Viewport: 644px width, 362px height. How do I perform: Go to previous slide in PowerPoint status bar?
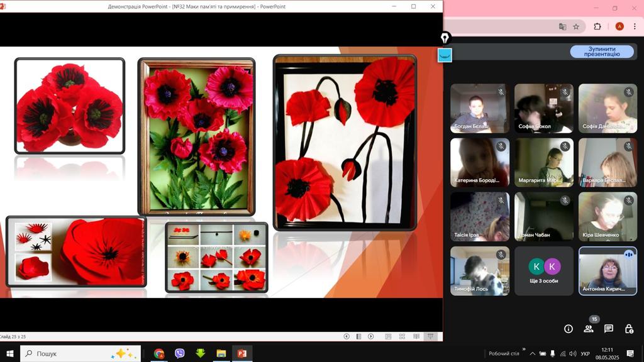pos(347,337)
